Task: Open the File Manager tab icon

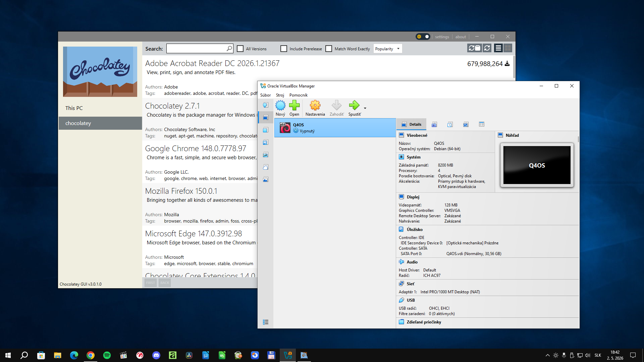Action: pos(481,124)
